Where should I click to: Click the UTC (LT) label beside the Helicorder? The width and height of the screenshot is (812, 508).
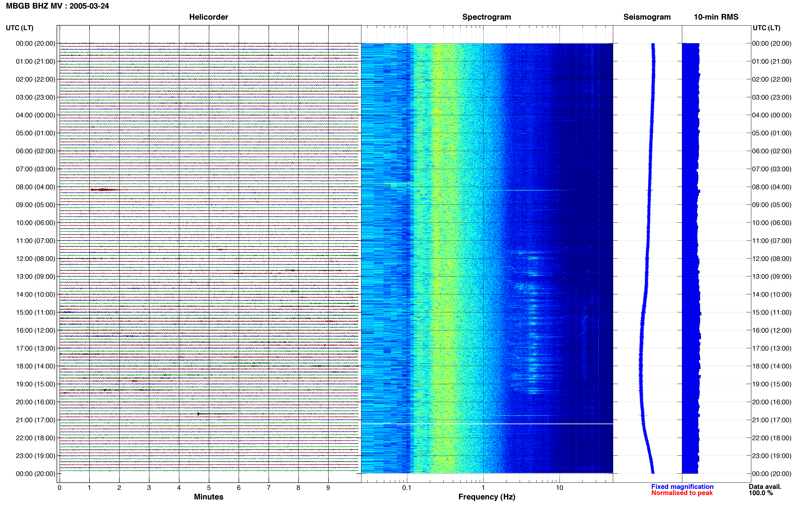(20, 28)
